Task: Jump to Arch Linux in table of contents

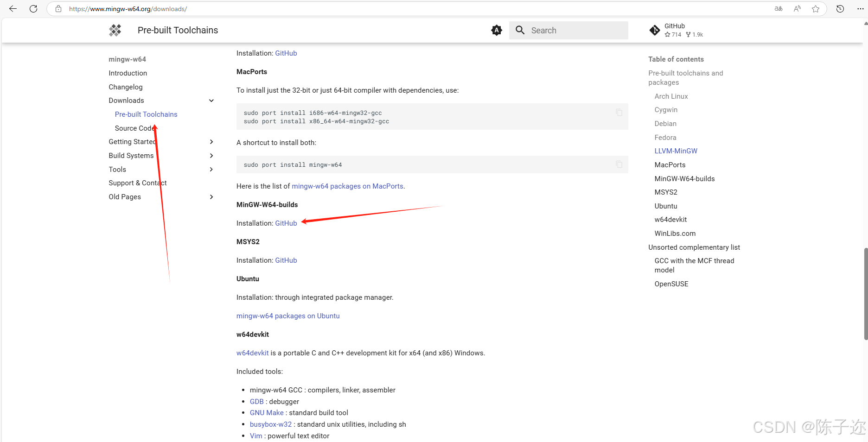Action: click(x=671, y=96)
